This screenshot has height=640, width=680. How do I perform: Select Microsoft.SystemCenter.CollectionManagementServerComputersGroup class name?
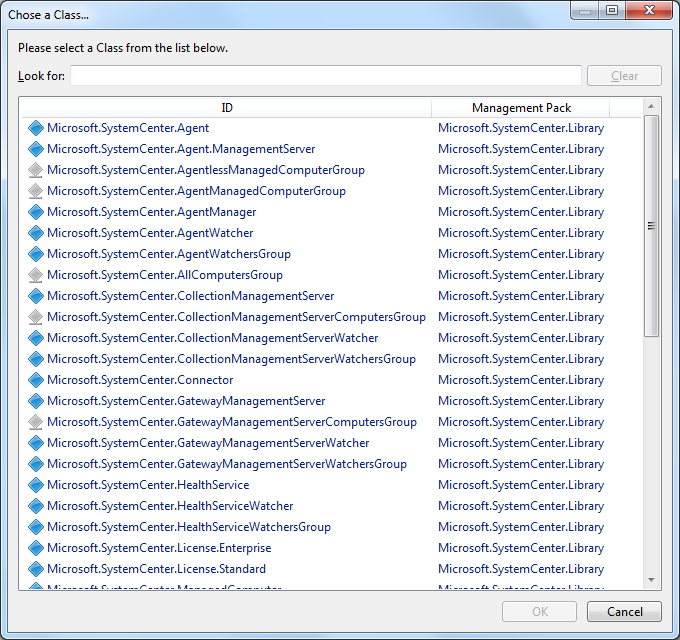(236, 317)
